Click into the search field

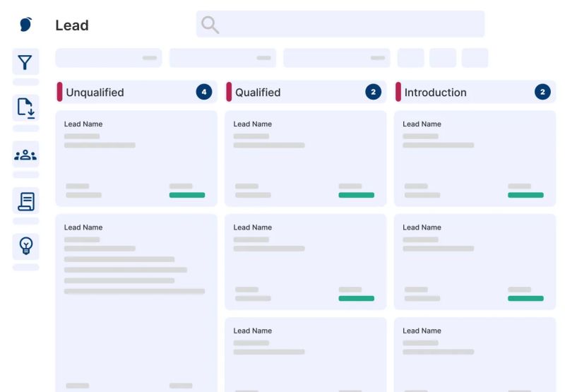click(340, 24)
